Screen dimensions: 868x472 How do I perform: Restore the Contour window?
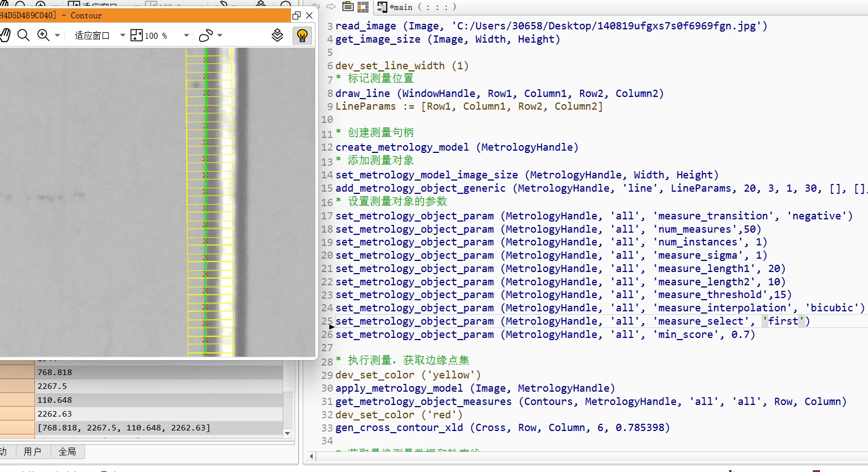[296, 16]
